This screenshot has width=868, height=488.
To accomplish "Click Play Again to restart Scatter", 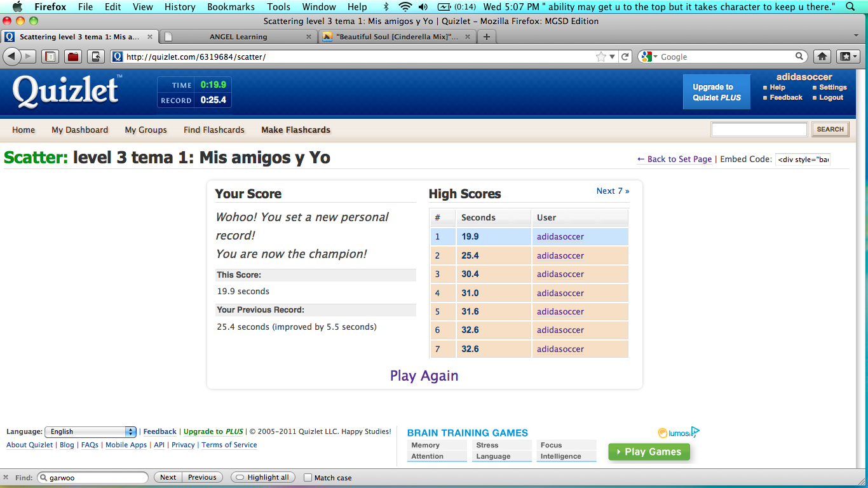I will pyautogui.click(x=424, y=376).
